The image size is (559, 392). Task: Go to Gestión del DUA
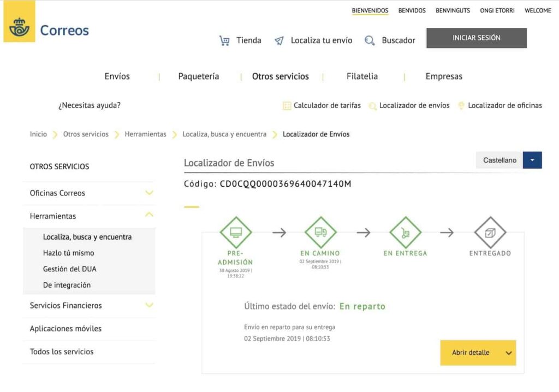tap(70, 269)
